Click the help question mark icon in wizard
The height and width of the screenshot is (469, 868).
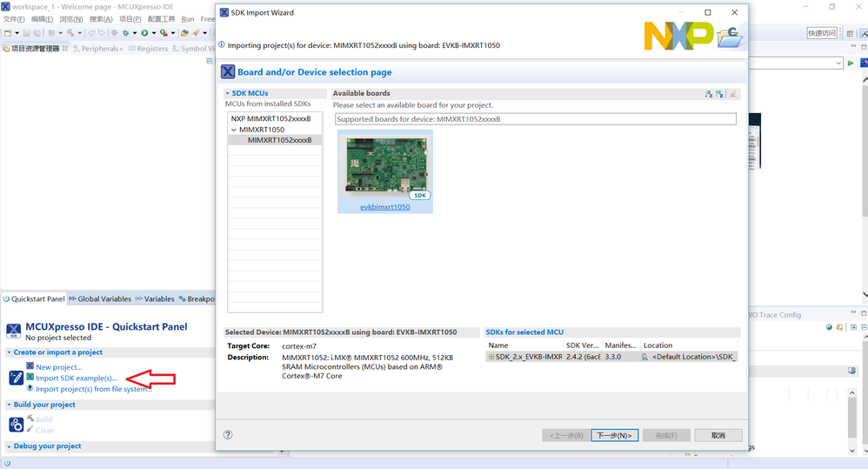228,435
